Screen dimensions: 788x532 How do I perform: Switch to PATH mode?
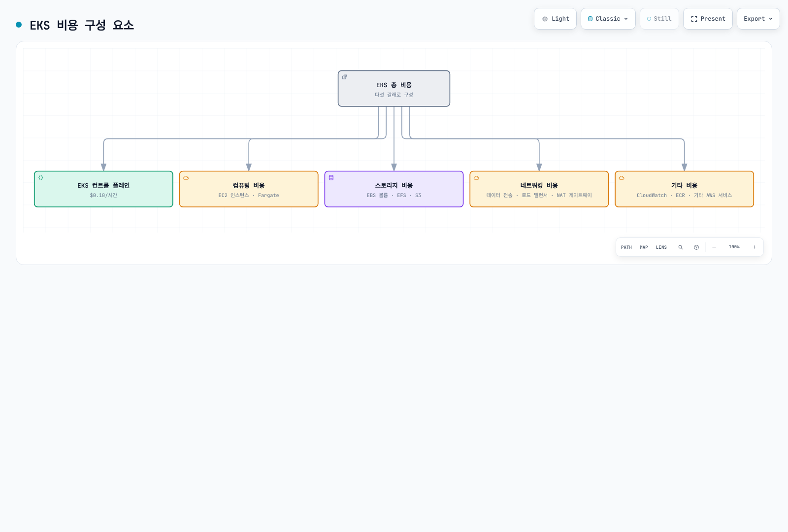626,247
